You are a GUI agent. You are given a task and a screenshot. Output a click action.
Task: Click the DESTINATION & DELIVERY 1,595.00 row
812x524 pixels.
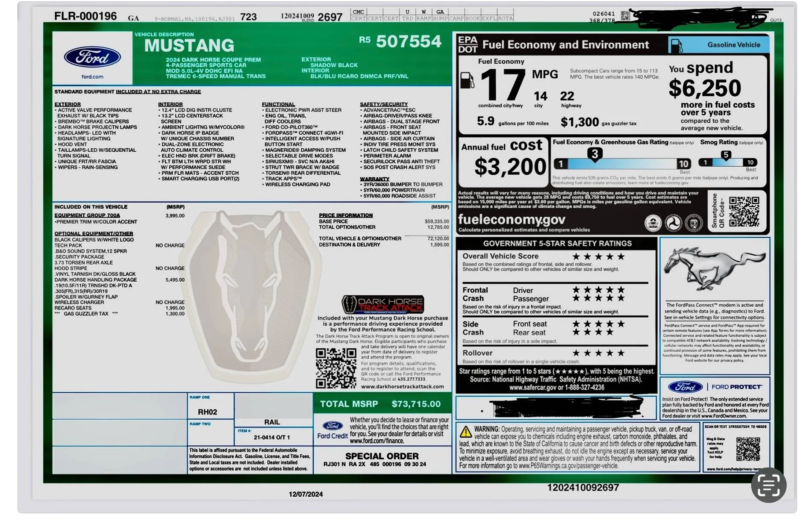pyautogui.click(x=384, y=245)
